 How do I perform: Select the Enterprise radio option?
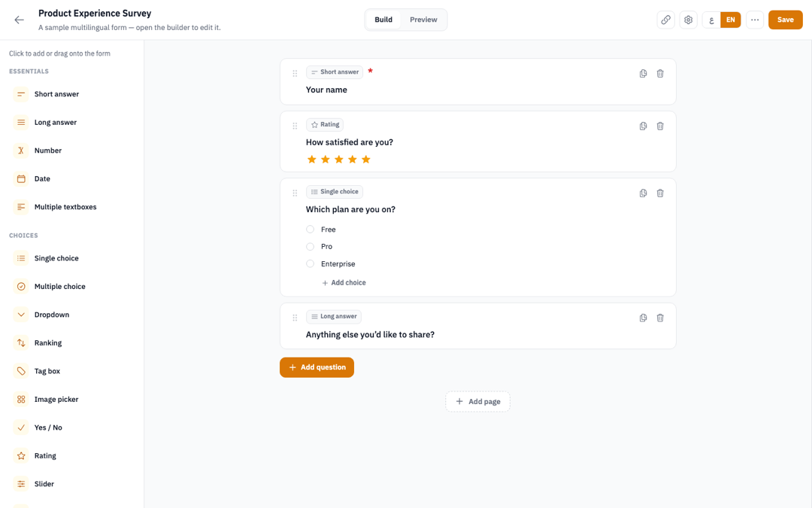[x=310, y=264]
